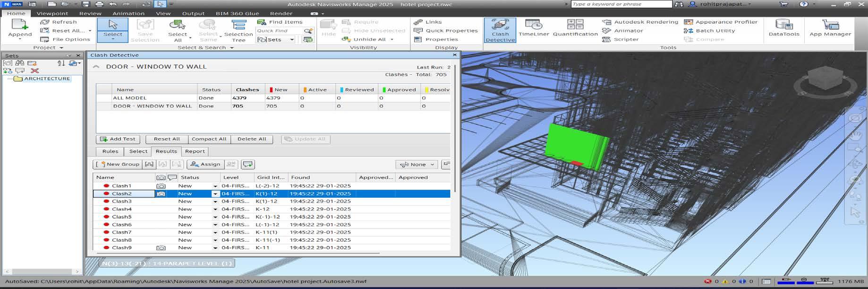Image resolution: width=868 pixels, height=289 pixels.
Task: Click Select All in the ribbon
Action: [178, 30]
